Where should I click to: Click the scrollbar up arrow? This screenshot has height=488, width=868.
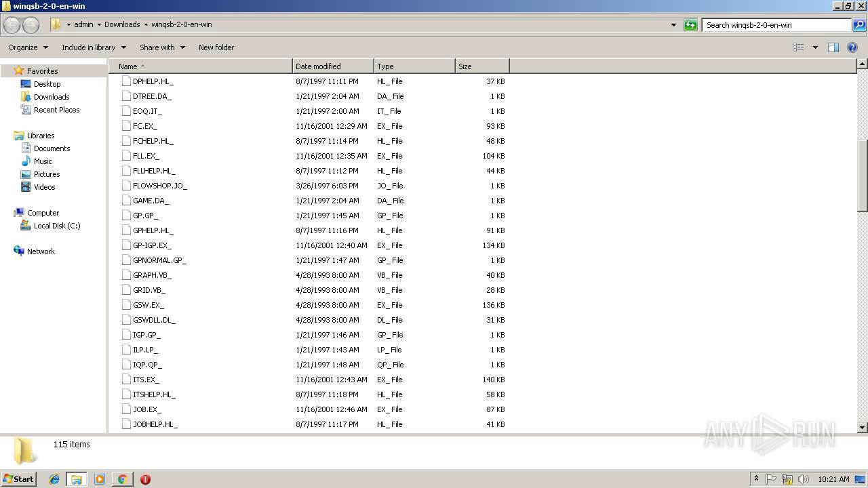coord(863,64)
